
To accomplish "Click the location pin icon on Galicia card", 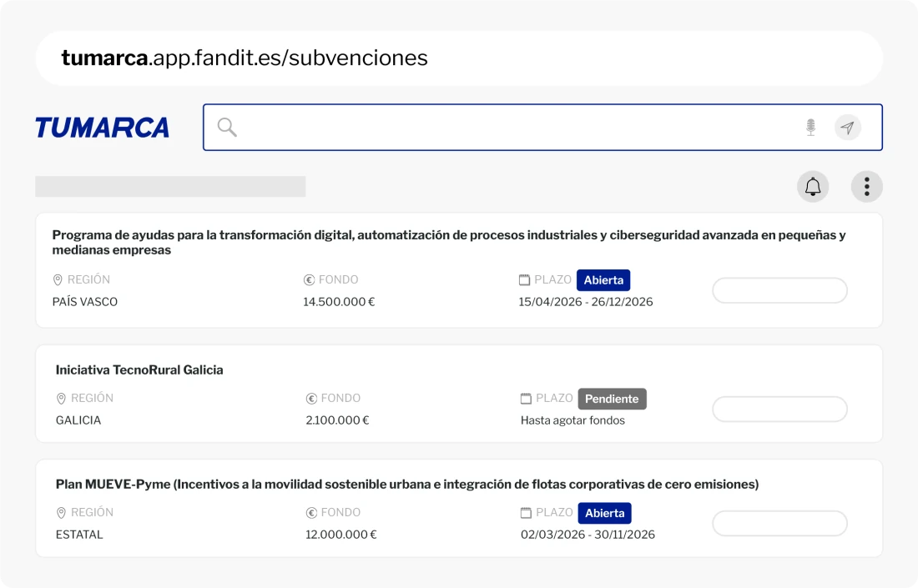I will [61, 399].
